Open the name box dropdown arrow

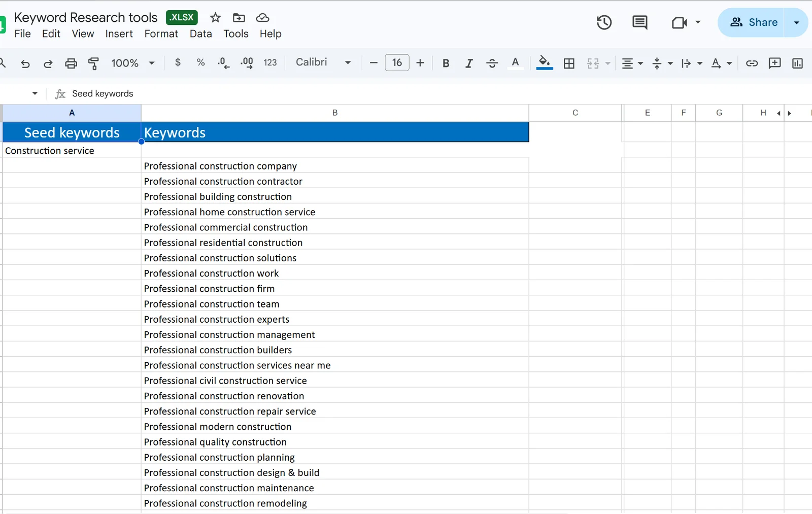point(35,93)
